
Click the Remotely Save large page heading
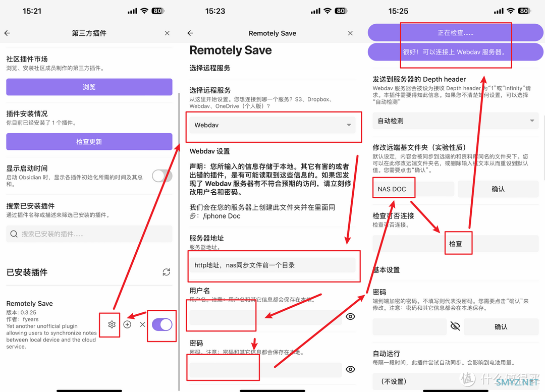click(231, 50)
